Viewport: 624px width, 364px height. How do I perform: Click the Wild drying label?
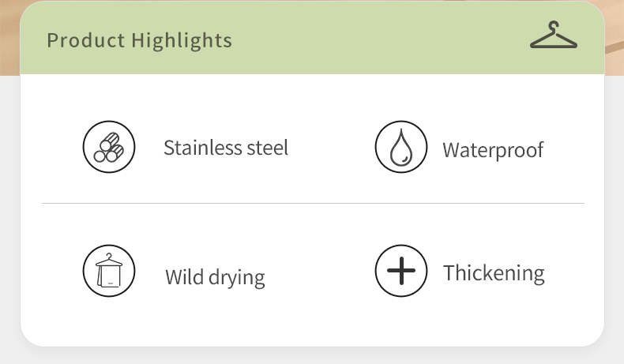coord(216,277)
